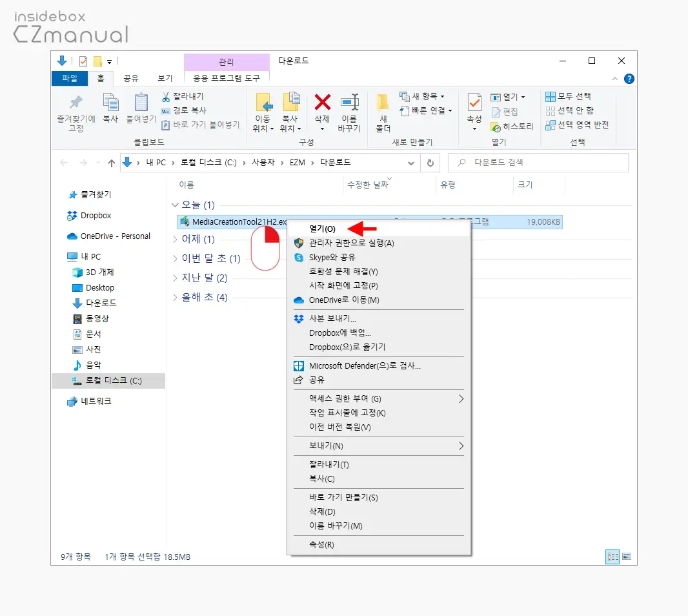Switch to details view icon in status bar

click(612, 557)
